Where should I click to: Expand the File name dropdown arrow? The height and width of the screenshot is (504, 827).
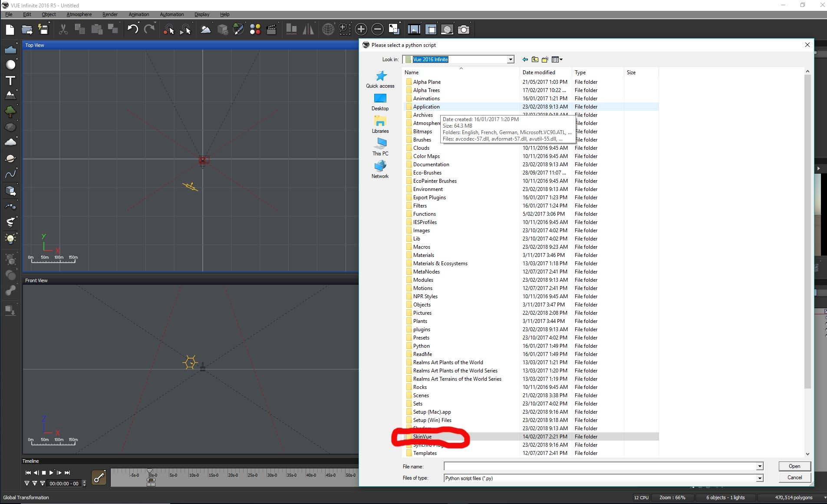click(759, 466)
